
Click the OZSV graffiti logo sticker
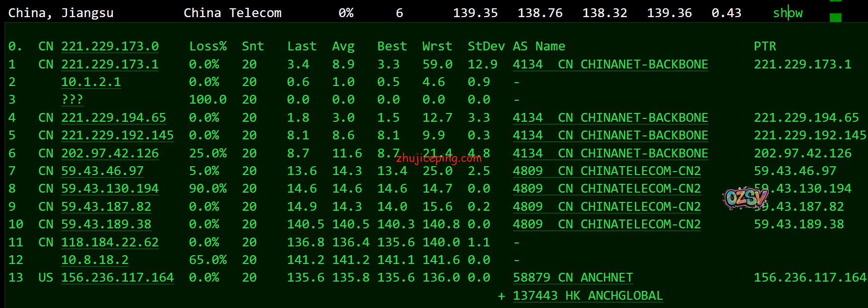point(745,198)
